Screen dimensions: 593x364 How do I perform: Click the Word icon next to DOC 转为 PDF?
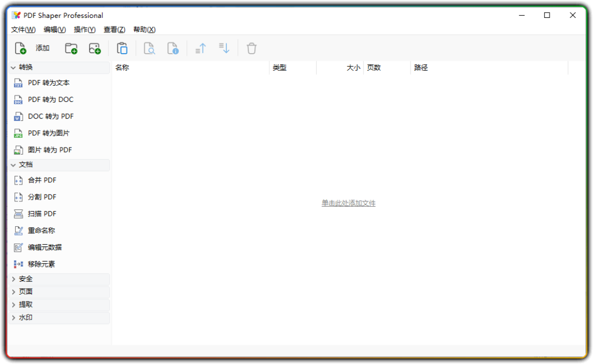tap(18, 116)
